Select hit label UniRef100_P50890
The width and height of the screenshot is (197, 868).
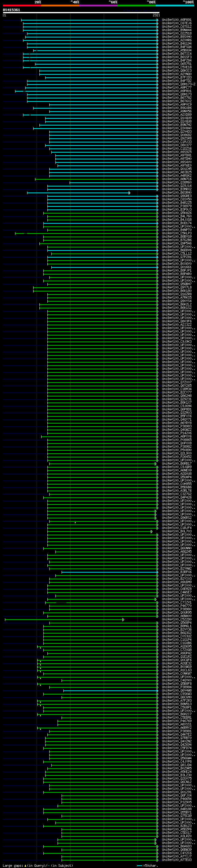(176, 450)
